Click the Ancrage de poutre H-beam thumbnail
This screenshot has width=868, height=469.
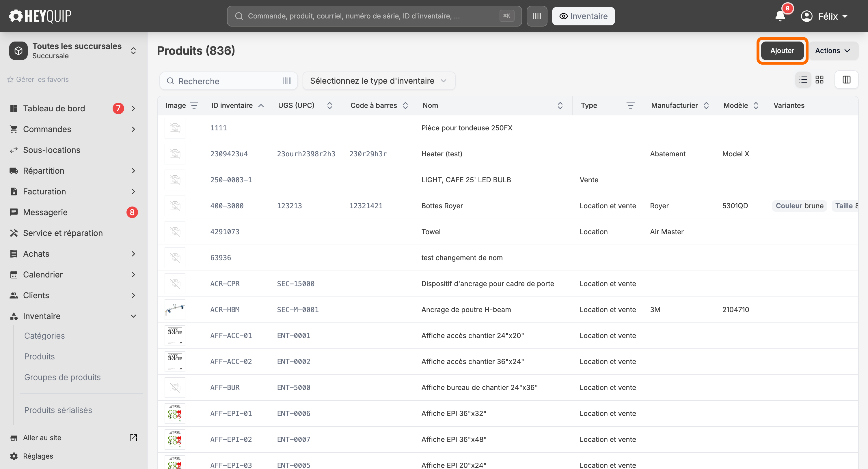175,309
